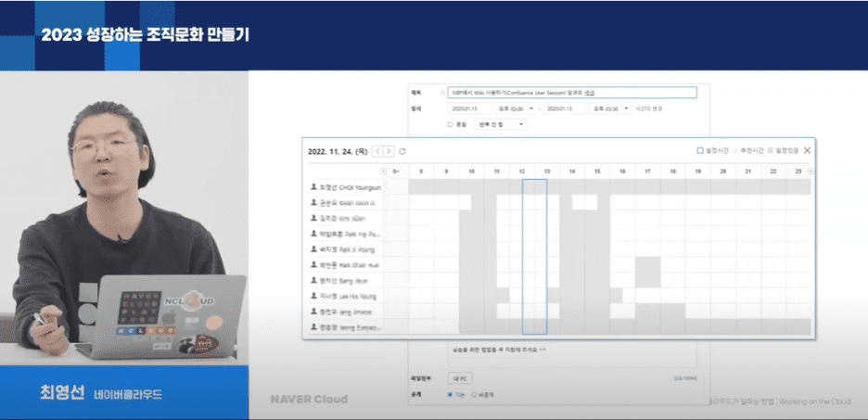Click the 내 PC file attach button
The width and height of the screenshot is (868, 420).
coord(461,378)
